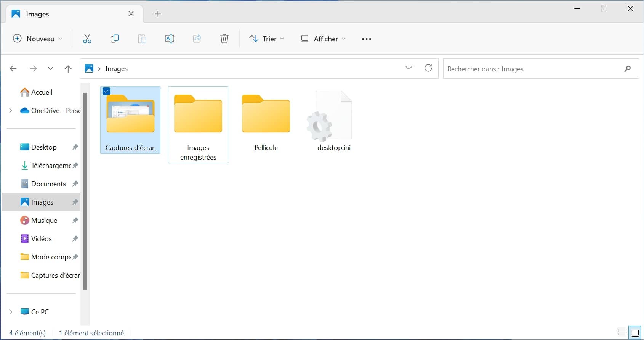This screenshot has height=340, width=644.
Task: Open the more options ellipsis menu
Action: [366, 39]
